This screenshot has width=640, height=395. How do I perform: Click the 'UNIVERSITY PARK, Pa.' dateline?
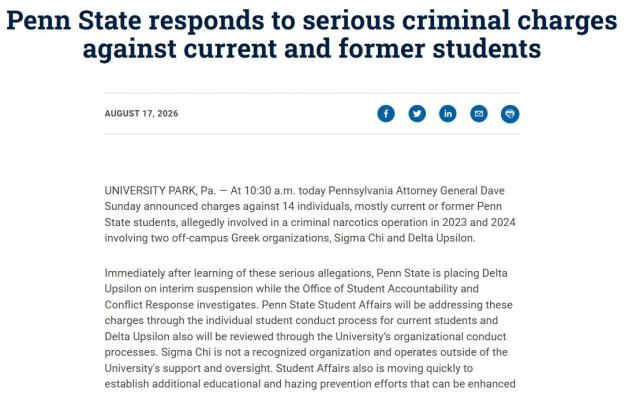[160, 191]
